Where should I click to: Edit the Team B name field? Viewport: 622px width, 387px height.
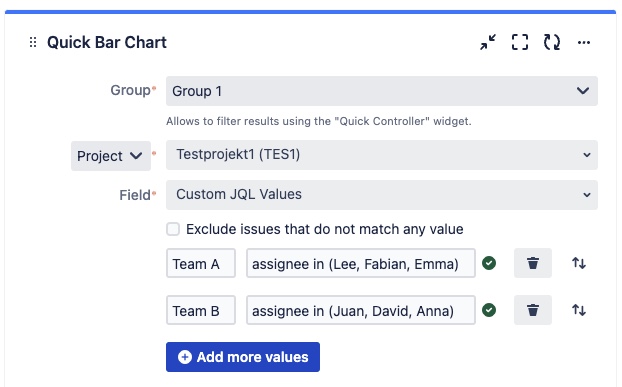[201, 310]
